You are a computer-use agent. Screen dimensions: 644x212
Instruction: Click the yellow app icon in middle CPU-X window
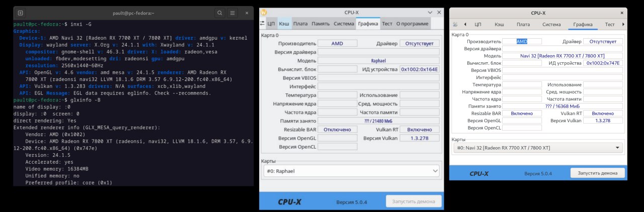[x=265, y=12]
